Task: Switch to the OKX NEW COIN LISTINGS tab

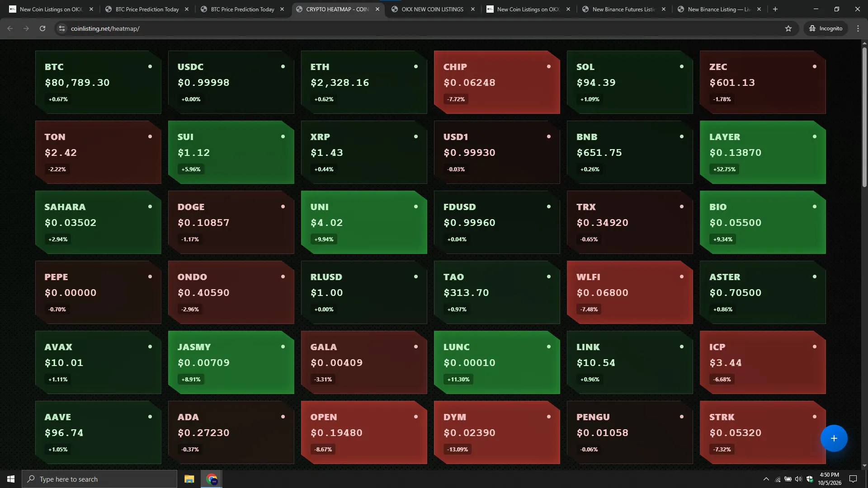Action: [x=432, y=9]
